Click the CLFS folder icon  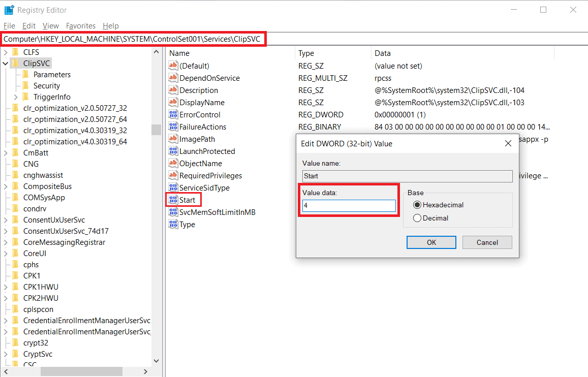pos(16,52)
